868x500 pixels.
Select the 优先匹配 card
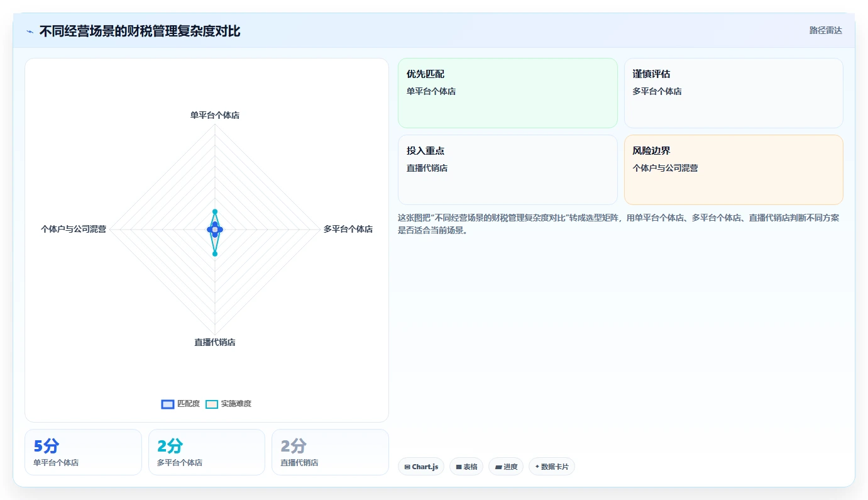click(508, 93)
